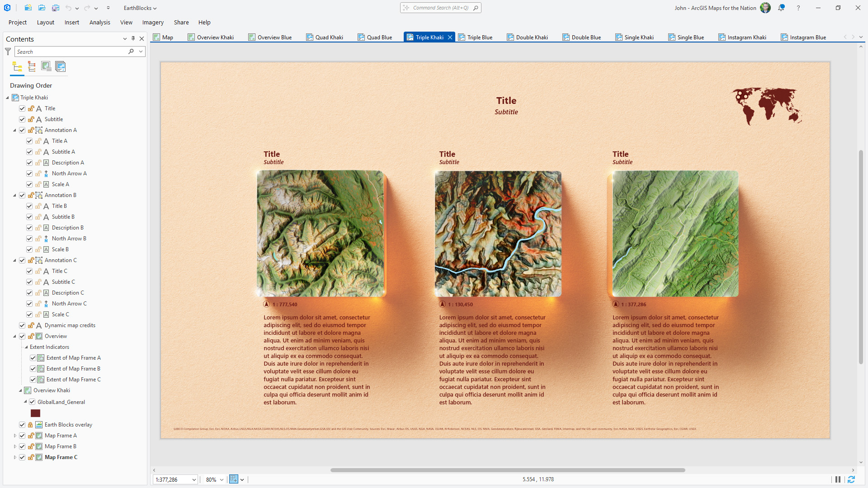Expand the Map Frame A tree item

15,436
